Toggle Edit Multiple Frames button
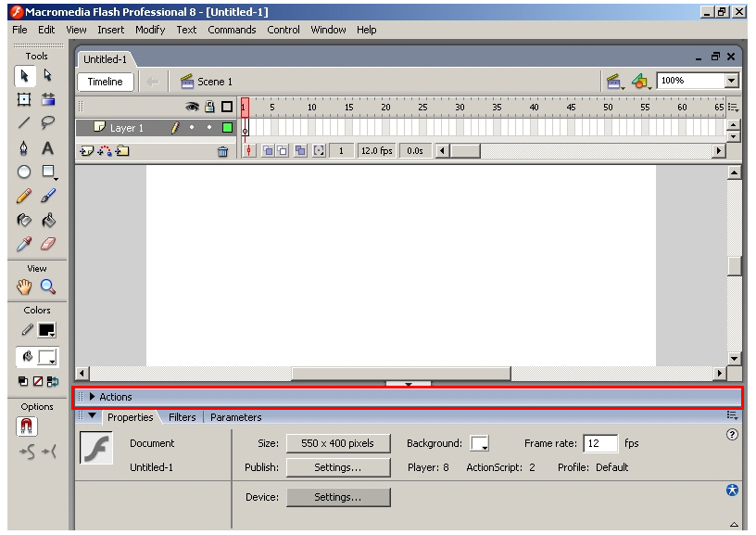 pyautogui.click(x=300, y=151)
